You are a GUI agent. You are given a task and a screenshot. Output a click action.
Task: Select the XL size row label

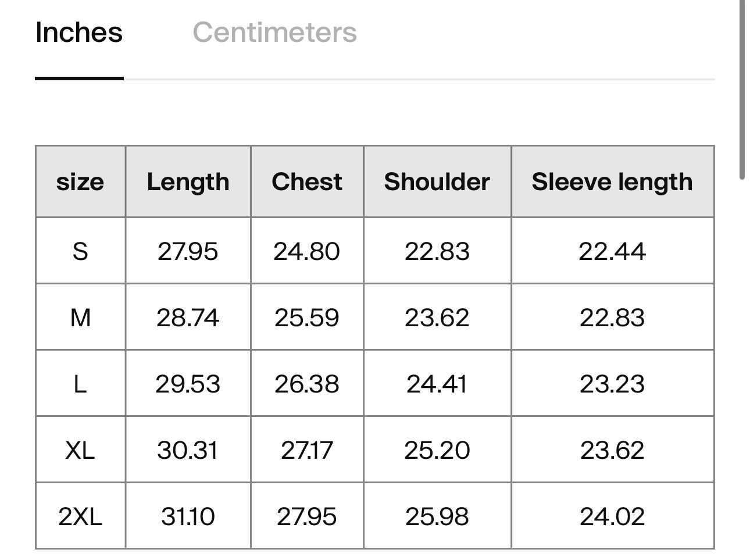[x=80, y=450]
